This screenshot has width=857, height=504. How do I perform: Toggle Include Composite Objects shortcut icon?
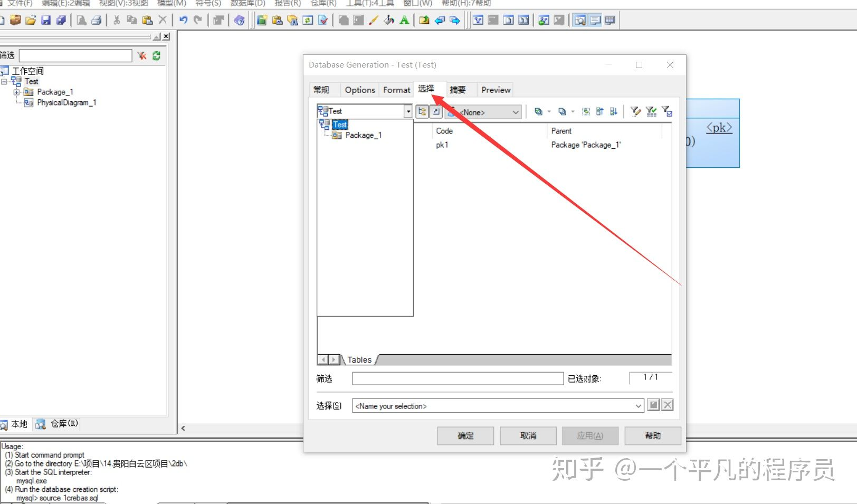pyautogui.click(x=436, y=111)
